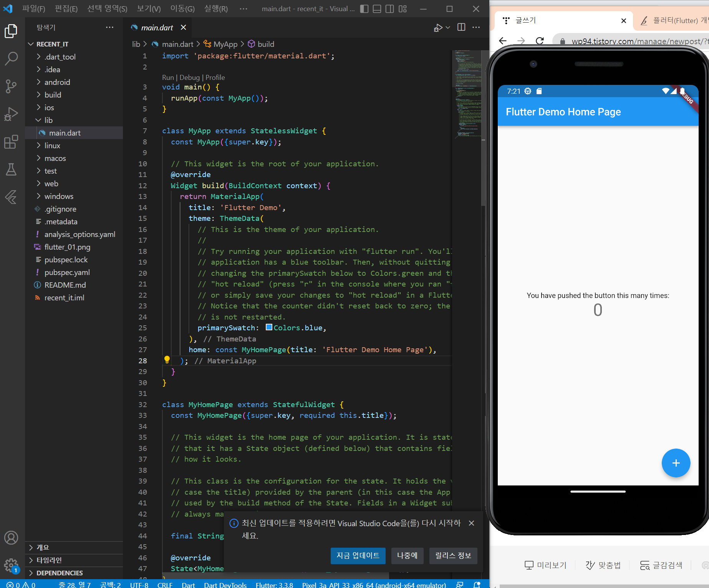Image resolution: width=709 pixels, height=588 pixels.
Task: Open the run dropdown arrow in editor toolbar
Action: pos(448,27)
